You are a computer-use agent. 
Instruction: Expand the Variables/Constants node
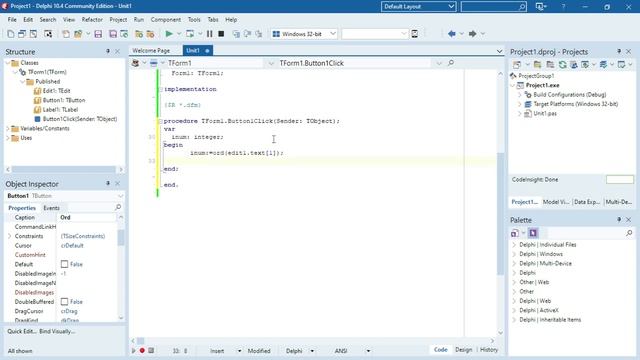(x=8, y=129)
